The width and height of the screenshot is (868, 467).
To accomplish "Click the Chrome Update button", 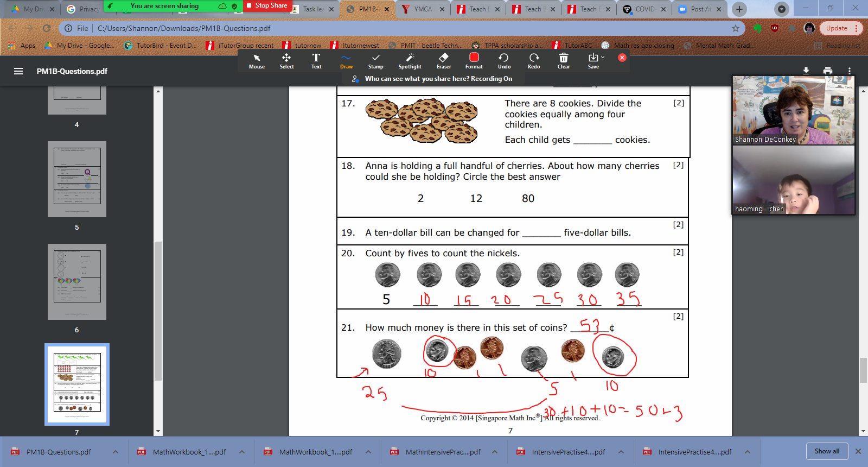I will click(x=840, y=28).
